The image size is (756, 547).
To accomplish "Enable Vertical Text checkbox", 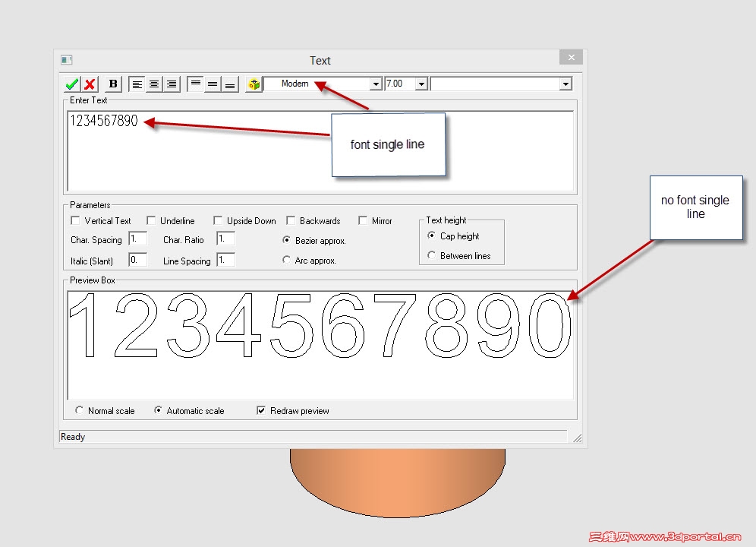I will point(75,220).
